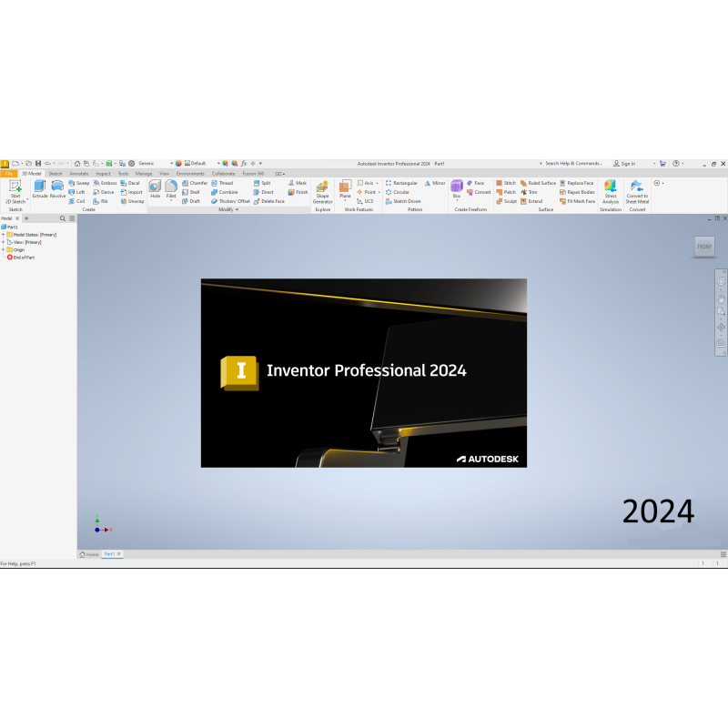The height and width of the screenshot is (728, 728).
Task: Click the FRONT face of ViewCube
Action: click(704, 247)
